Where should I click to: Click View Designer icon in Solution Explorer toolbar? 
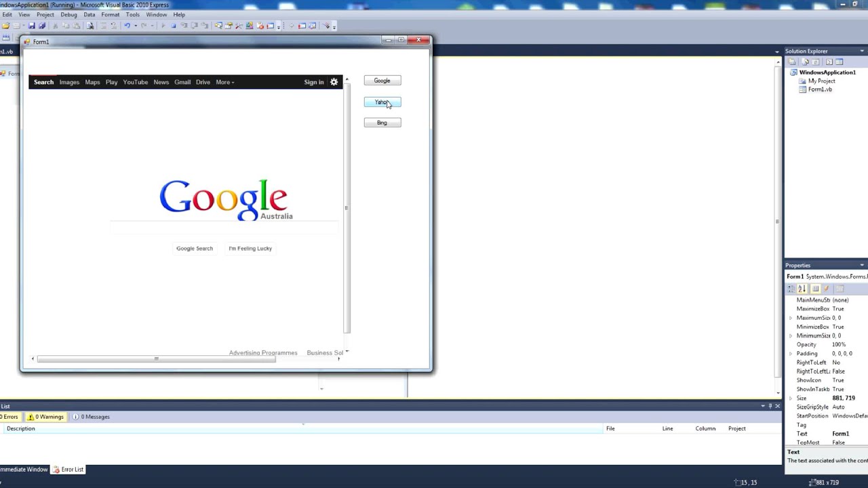coord(839,62)
